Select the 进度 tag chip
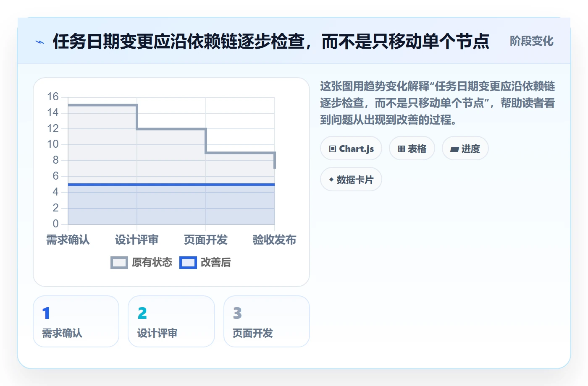The height and width of the screenshot is (386, 588). click(465, 149)
